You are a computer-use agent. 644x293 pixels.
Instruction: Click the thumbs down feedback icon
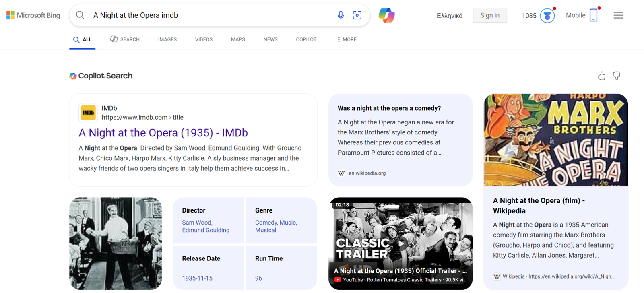[x=617, y=76]
